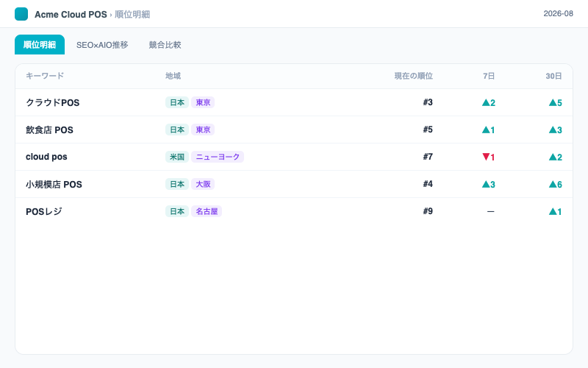Click the 東京 tag in 飲食店 POS row
Screen dimensions: 588x368
coord(203,130)
